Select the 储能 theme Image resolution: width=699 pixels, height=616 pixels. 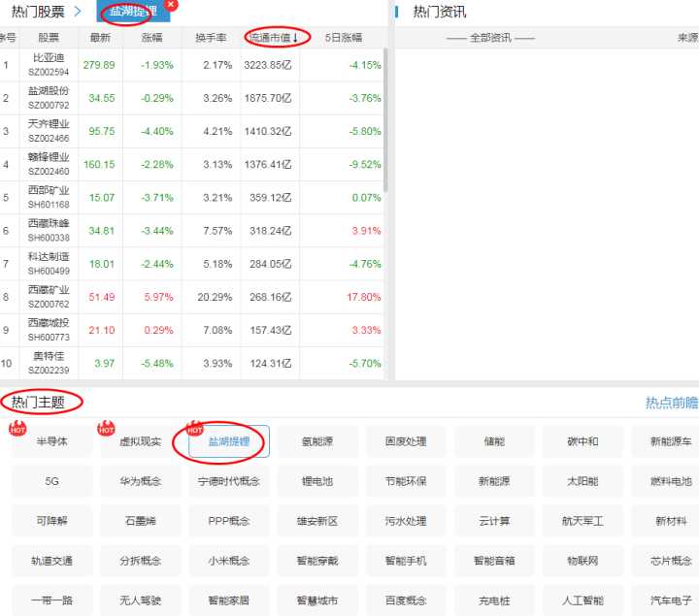(494, 441)
